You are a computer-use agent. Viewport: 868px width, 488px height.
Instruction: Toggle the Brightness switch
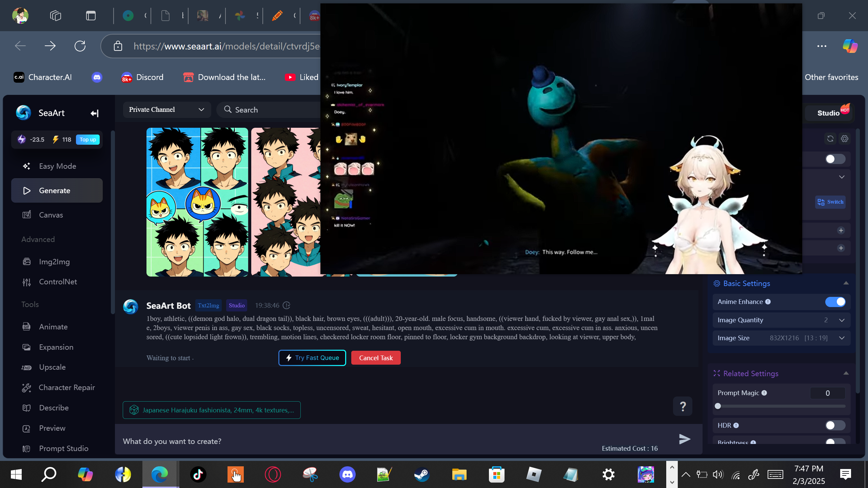(x=835, y=442)
